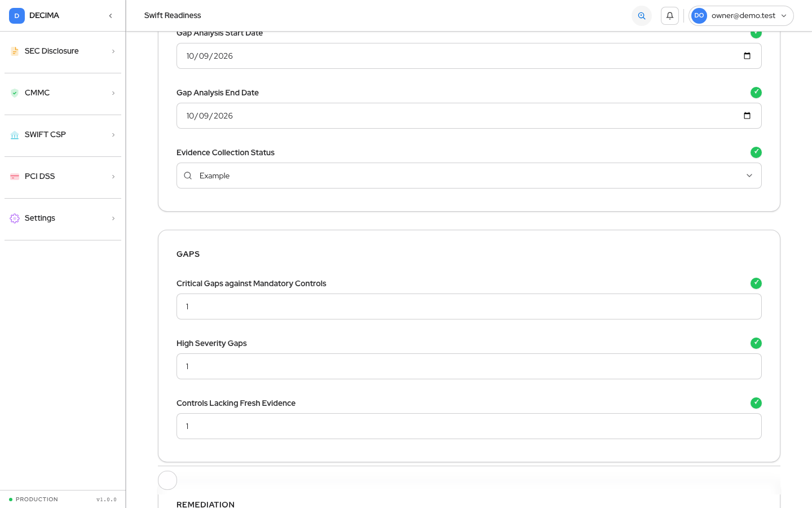Click search icon in Evidence Collection Status field

tap(188, 176)
